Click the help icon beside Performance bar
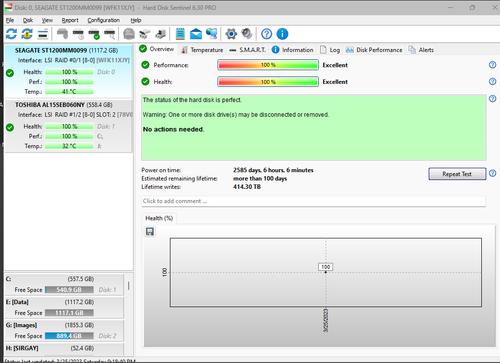Screen dimensions: 500x363 pyautogui.click(x=492, y=65)
